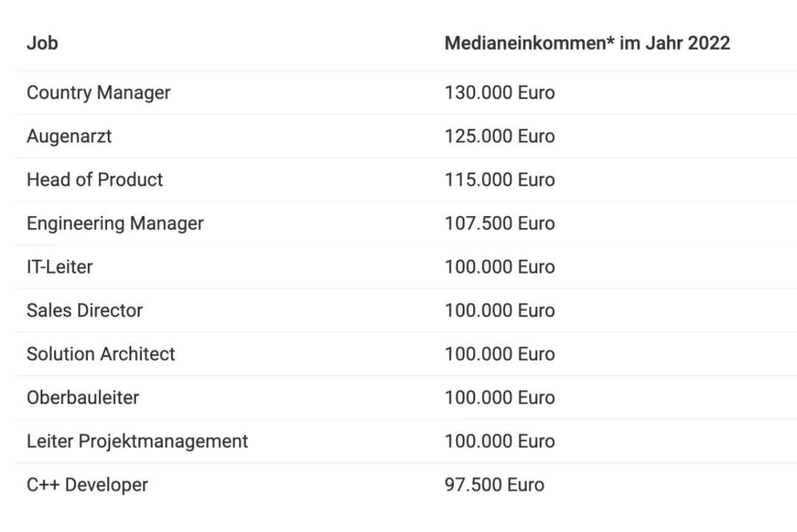Click the Sales Director entry
This screenshot has width=797, height=532.
(84, 311)
